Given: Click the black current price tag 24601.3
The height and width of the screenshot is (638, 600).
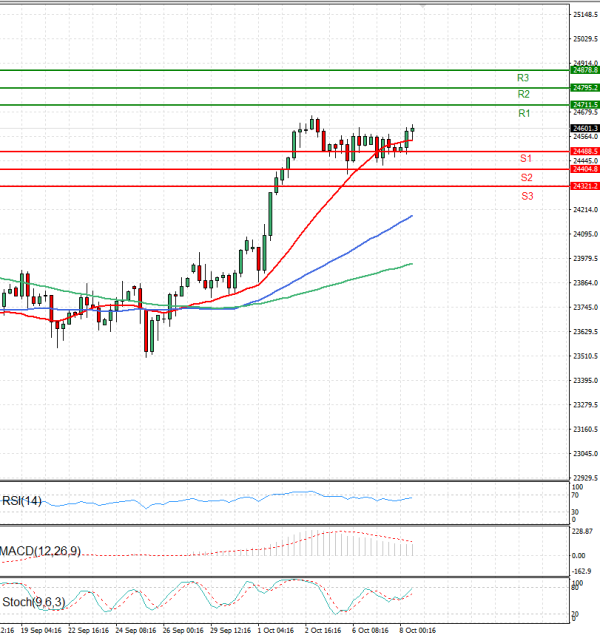Looking at the screenshot, I should 585,128.
